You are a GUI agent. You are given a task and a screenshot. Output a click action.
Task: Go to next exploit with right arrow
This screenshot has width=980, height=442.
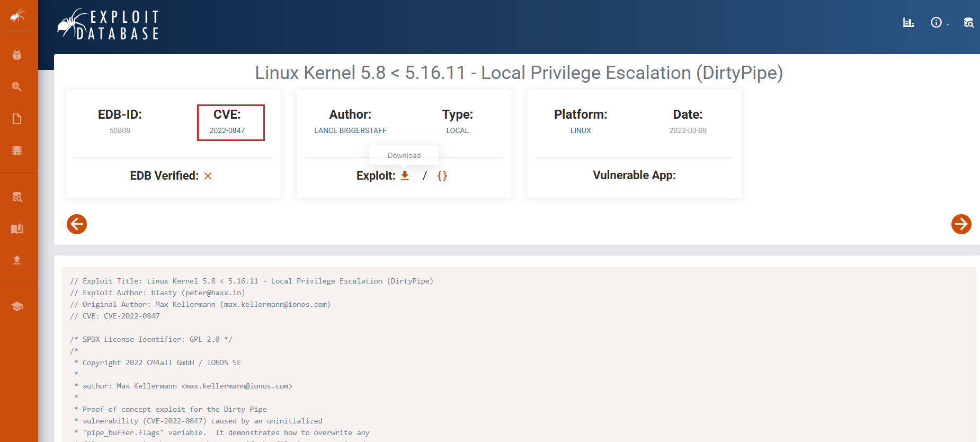click(961, 224)
